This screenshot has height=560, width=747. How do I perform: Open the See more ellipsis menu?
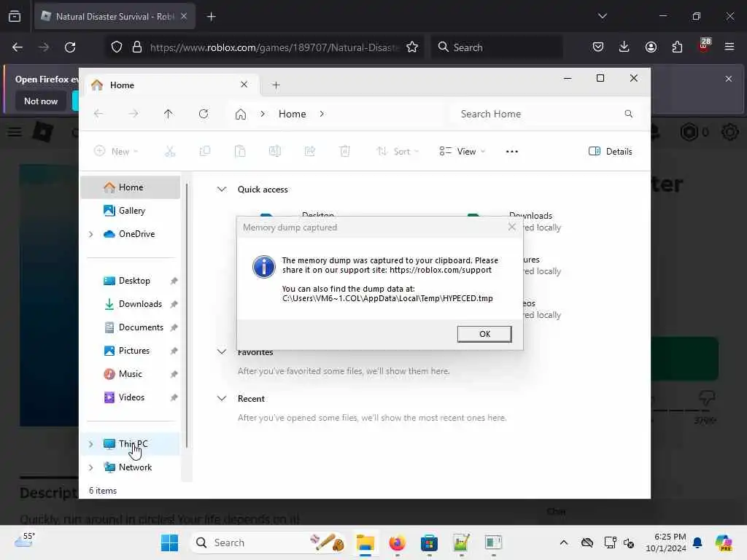[511, 152]
